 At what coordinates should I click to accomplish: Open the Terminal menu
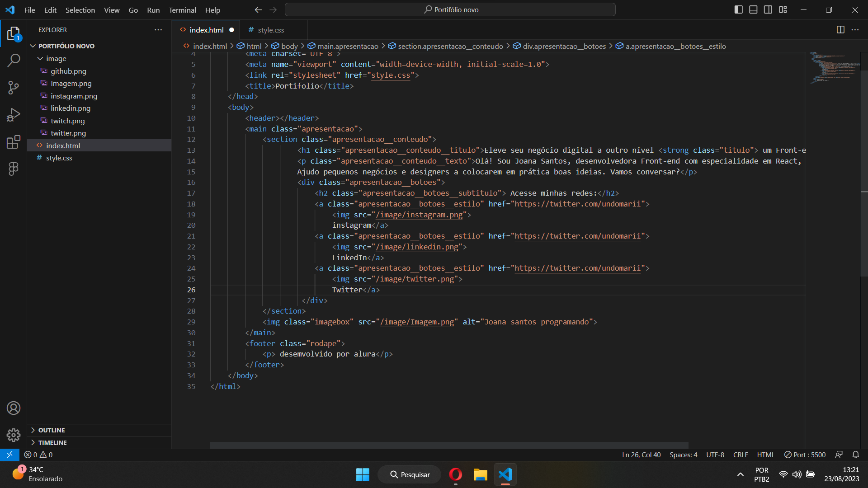pyautogui.click(x=182, y=10)
